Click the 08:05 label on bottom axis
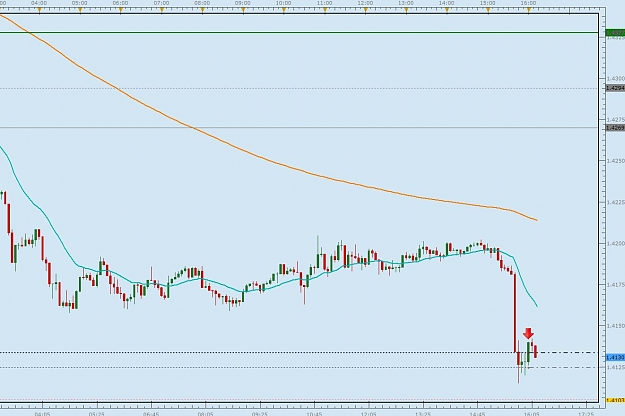 click(205, 414)
